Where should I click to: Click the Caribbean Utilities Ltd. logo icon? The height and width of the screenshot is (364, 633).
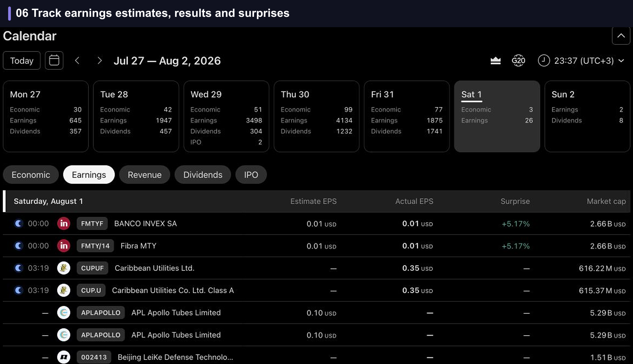point(64,268)
